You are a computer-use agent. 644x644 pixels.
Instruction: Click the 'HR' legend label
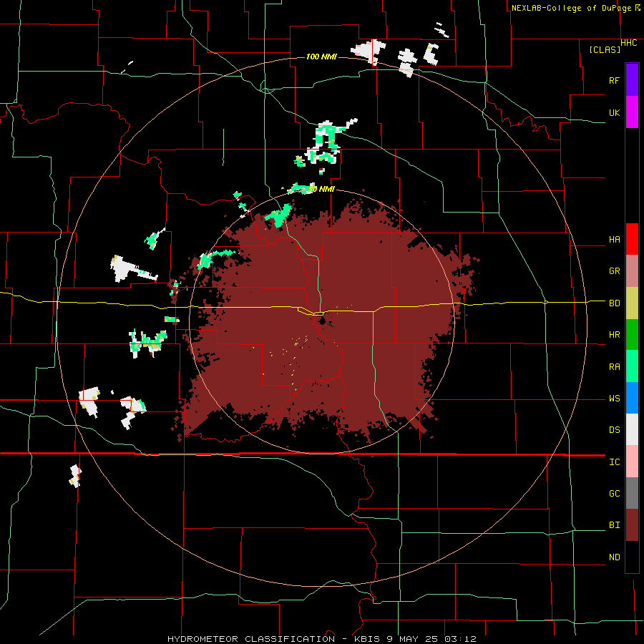click(x=614, y=335)
